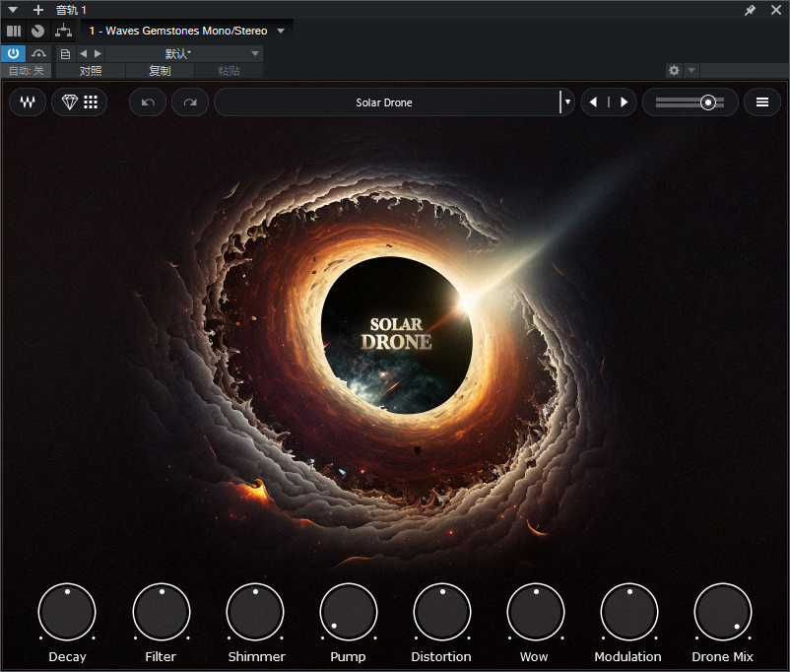Load the previous Gemstones preset
This screenshot has width=790, height=672.
coord(594,102)
